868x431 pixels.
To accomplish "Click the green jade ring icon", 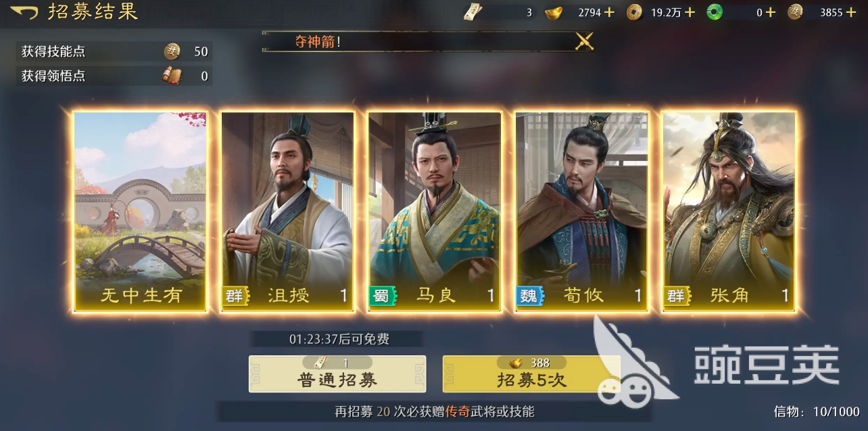I will (715, 12).
